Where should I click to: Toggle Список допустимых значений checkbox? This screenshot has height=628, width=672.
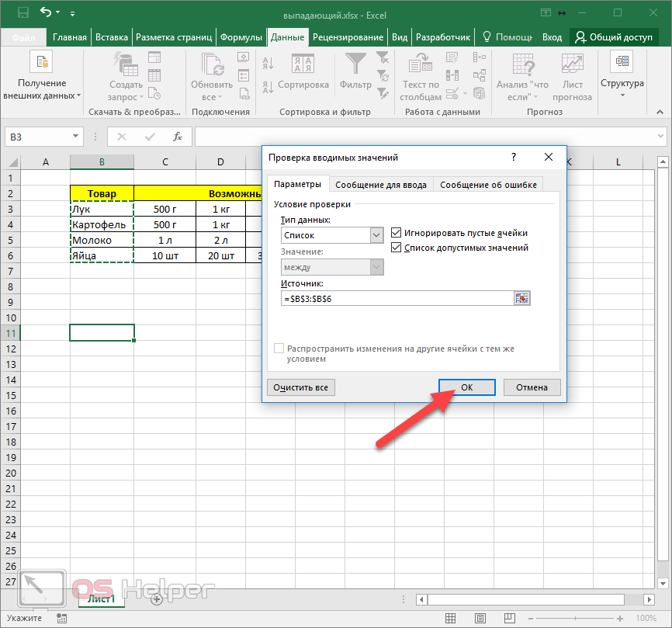point(397,248)
